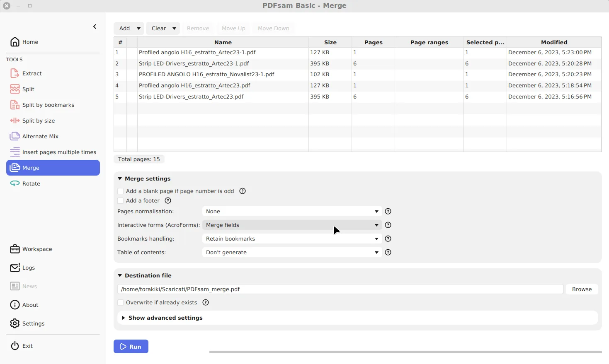
Task: Click the destination file path field
Action: [340, 289]
